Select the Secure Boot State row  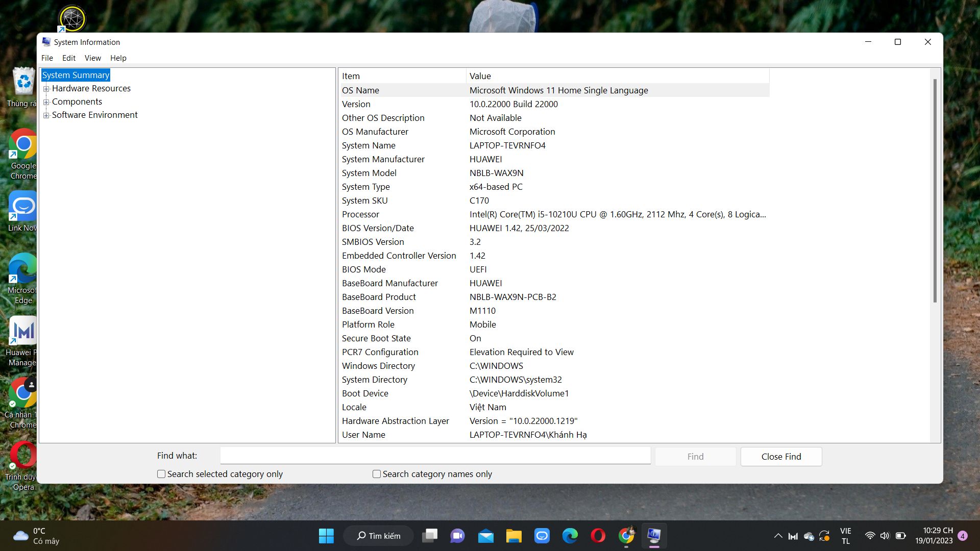(555, 338)
